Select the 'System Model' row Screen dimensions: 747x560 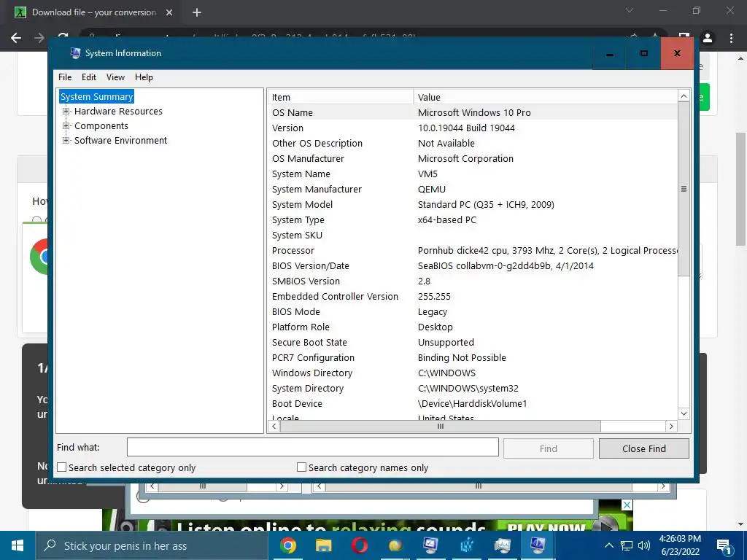[472, 204]
